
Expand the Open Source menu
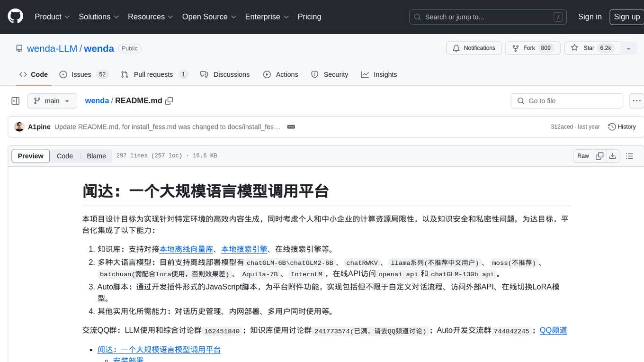[x=209, y=17]
